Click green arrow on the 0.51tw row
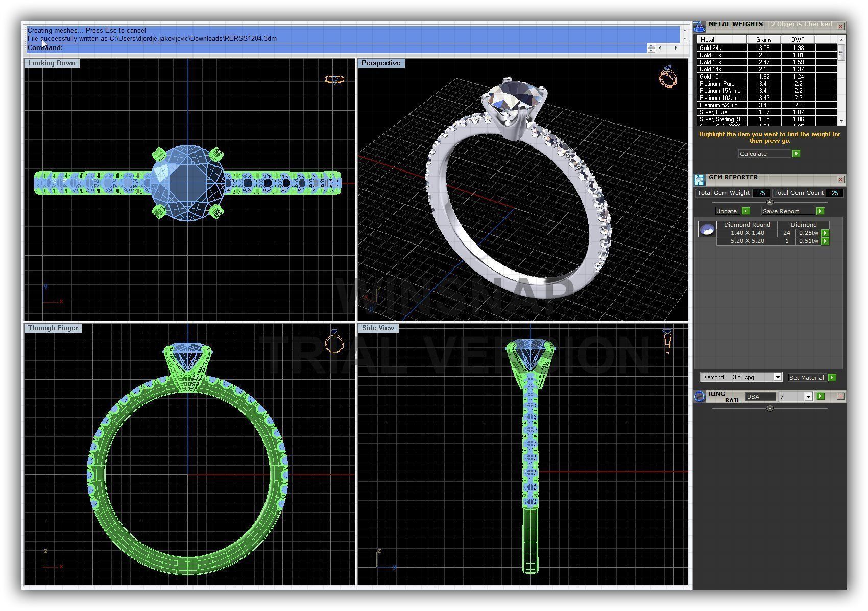Viewport: 868px width, 611px height. (x=825, y=241)
